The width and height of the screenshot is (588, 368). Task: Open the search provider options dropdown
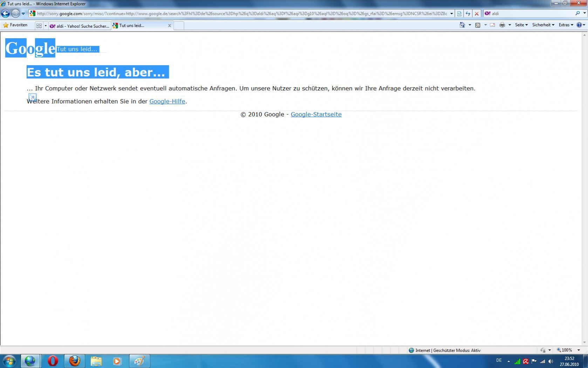pyautogui.click(x=584, y=13)
